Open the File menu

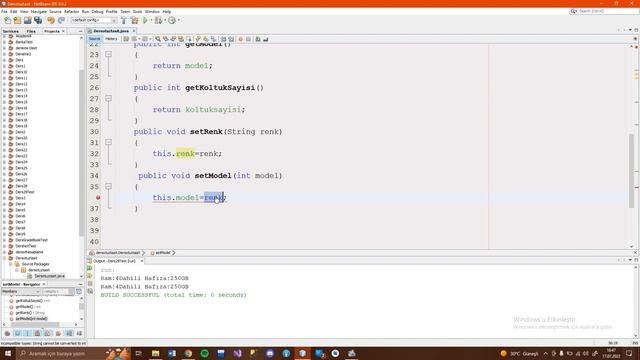(4, 12)
